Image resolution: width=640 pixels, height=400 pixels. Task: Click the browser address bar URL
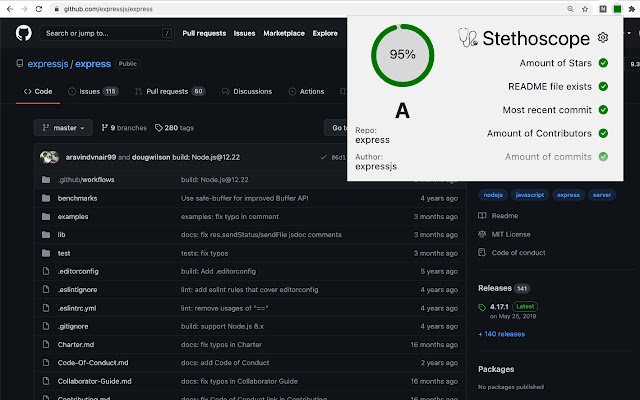[108, 9]
